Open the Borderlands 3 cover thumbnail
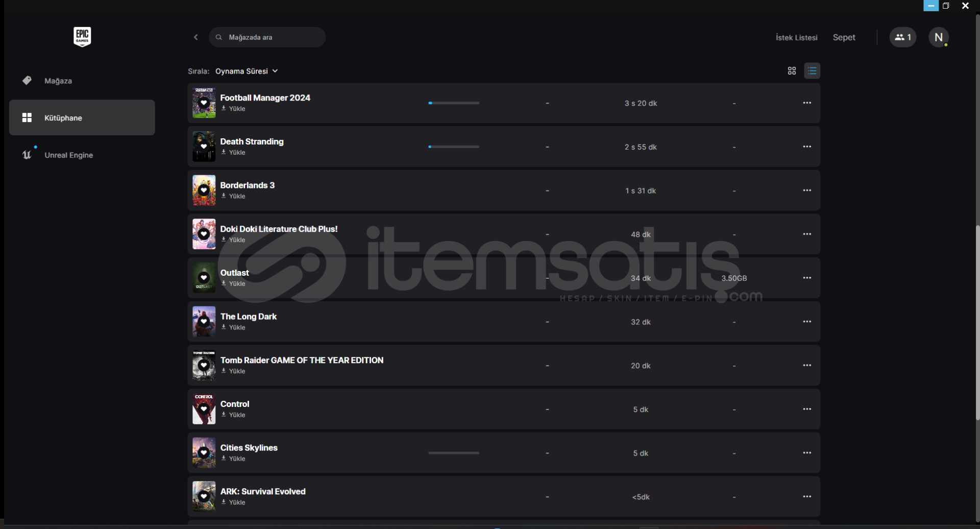Screen dimensions: 980x529 pos(204,190)
